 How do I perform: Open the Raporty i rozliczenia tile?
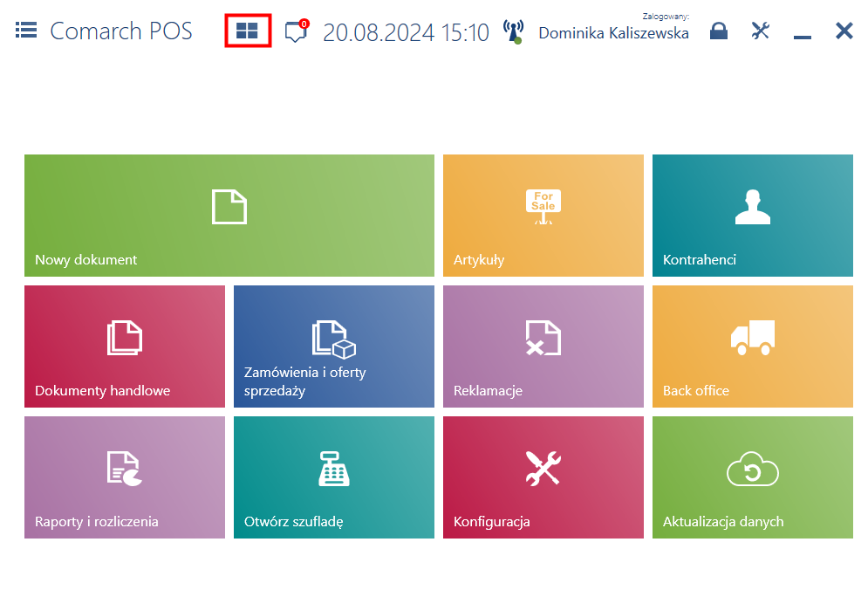[125, 477]
